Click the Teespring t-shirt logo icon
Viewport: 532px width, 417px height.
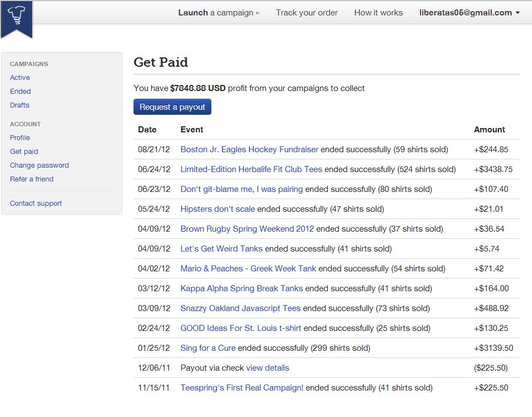(x=17, y=15)
